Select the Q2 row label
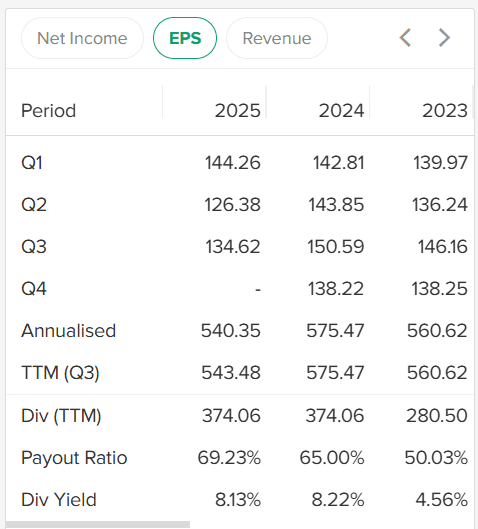 point(34,204)
